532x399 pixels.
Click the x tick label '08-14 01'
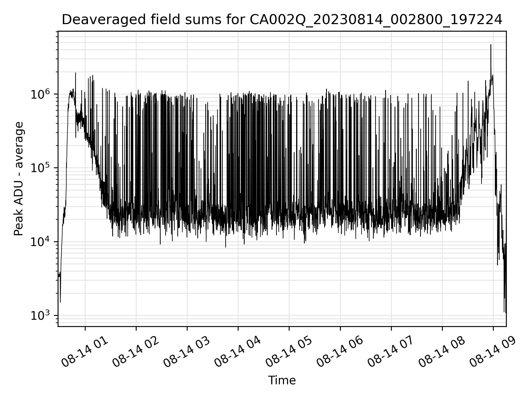(x=85, y=352)
